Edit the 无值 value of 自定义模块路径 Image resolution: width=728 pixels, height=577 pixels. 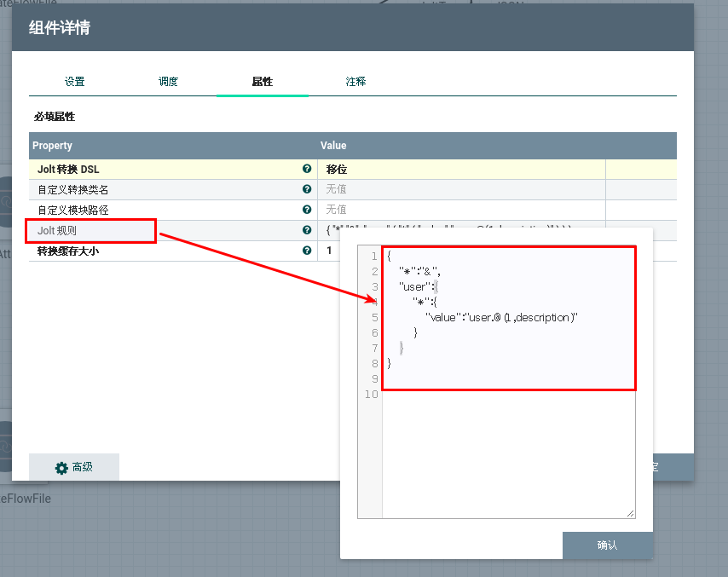pyautogui.click(x=337, y=210)
